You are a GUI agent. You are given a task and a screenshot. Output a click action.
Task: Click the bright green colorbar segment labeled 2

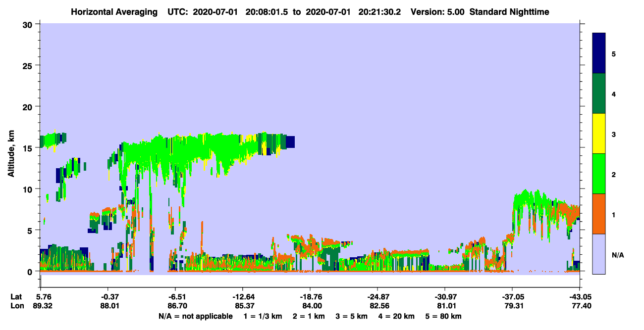599,174
